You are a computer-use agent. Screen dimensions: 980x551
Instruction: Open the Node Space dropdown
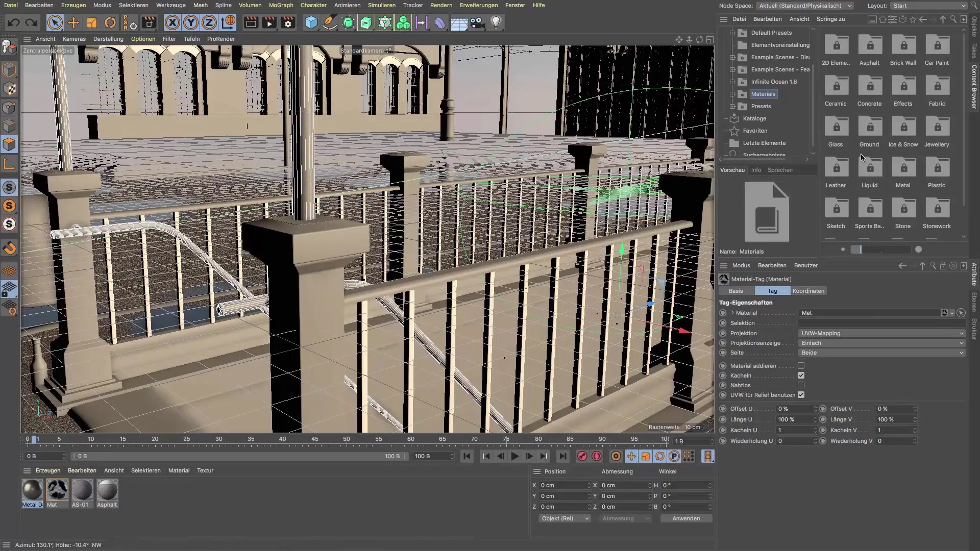pos(805,6)
